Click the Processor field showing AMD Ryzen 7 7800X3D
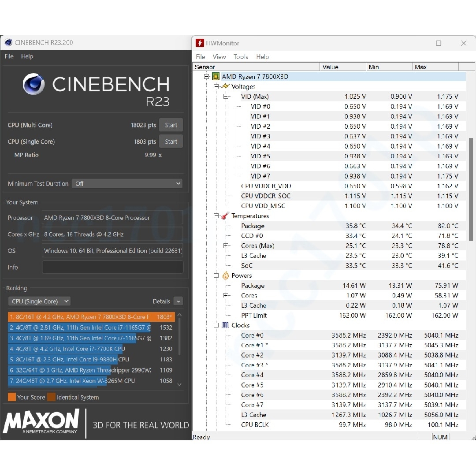Viewport: 476px width, 476px height. click(x=113, y=218)
